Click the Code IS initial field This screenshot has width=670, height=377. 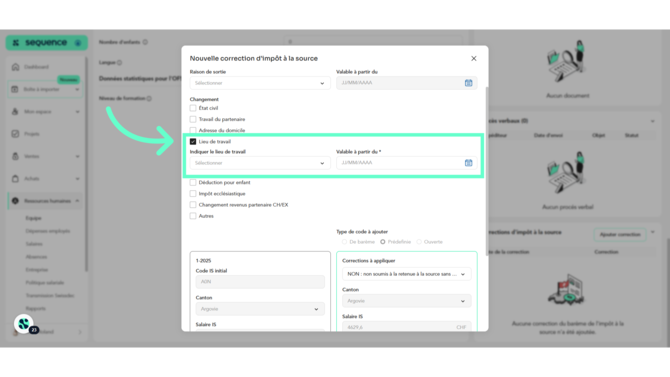(x=260, y=282)
